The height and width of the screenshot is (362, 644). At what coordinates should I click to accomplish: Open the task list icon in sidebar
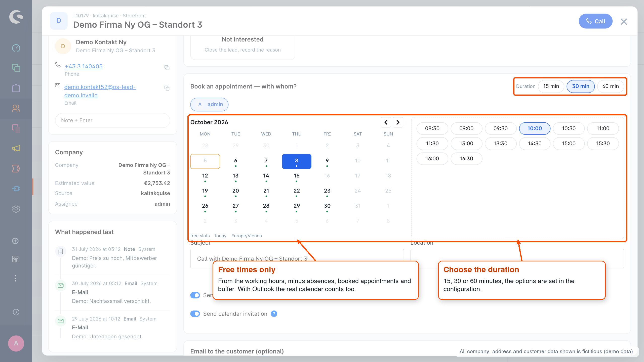click(x=16, y=128)
